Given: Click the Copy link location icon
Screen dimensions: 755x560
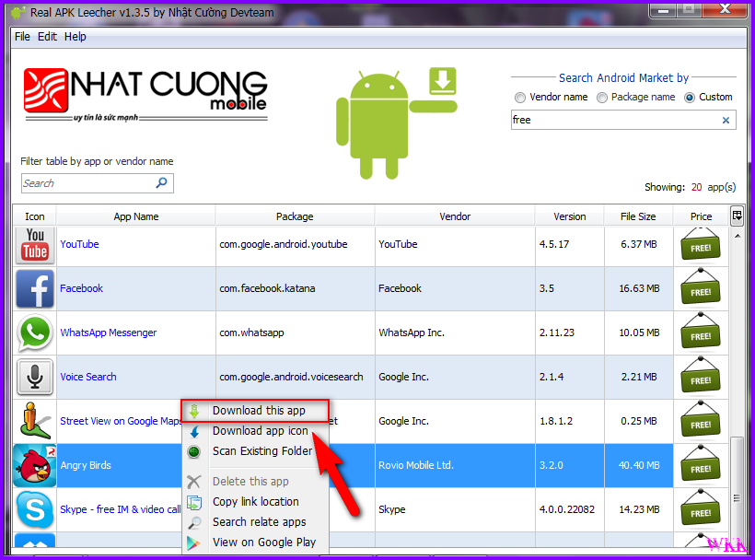Looking at the screenshot, I should (x=193, y=502).
